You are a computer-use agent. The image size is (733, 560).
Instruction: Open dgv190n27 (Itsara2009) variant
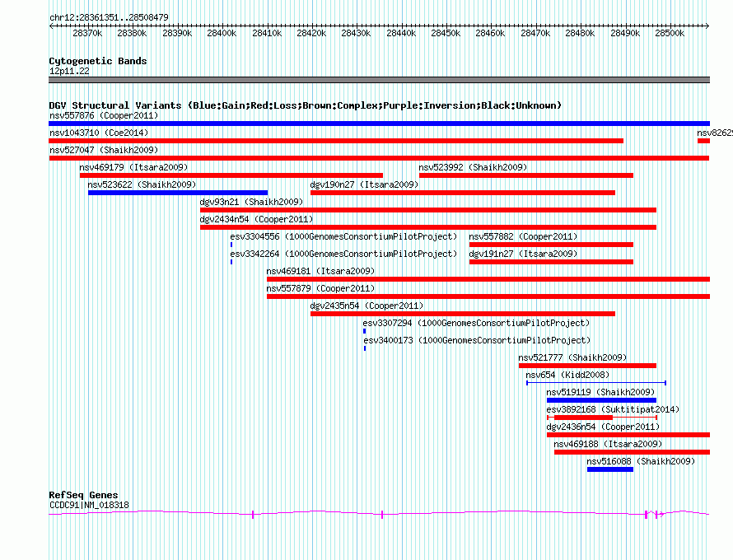[364, 184]
